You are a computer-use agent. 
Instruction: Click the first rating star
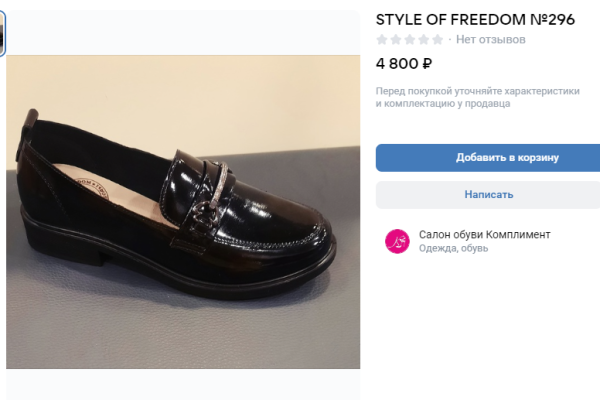[382, 40]
